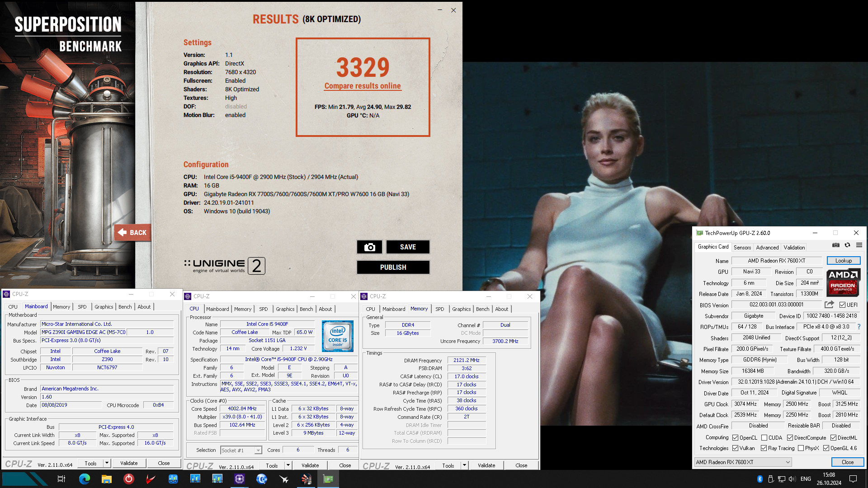Click the USB safely remove tray icon
Viewport: 868px width, 488px height.
(x=771, y=479)
